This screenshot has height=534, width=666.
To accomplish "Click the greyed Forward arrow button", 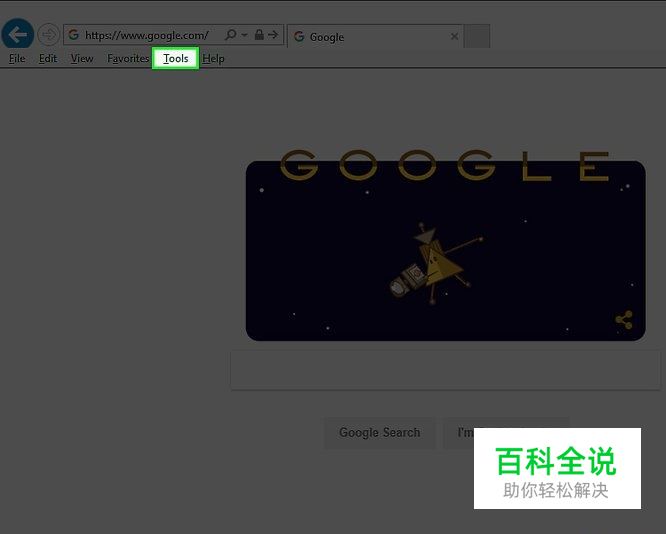I will click(x=48, y=34).
